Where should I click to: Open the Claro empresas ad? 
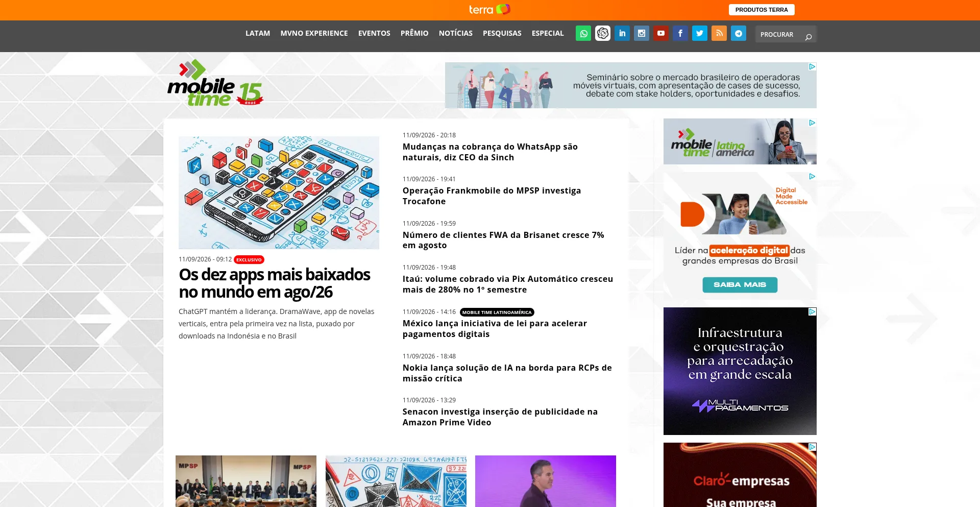point(740,475)
